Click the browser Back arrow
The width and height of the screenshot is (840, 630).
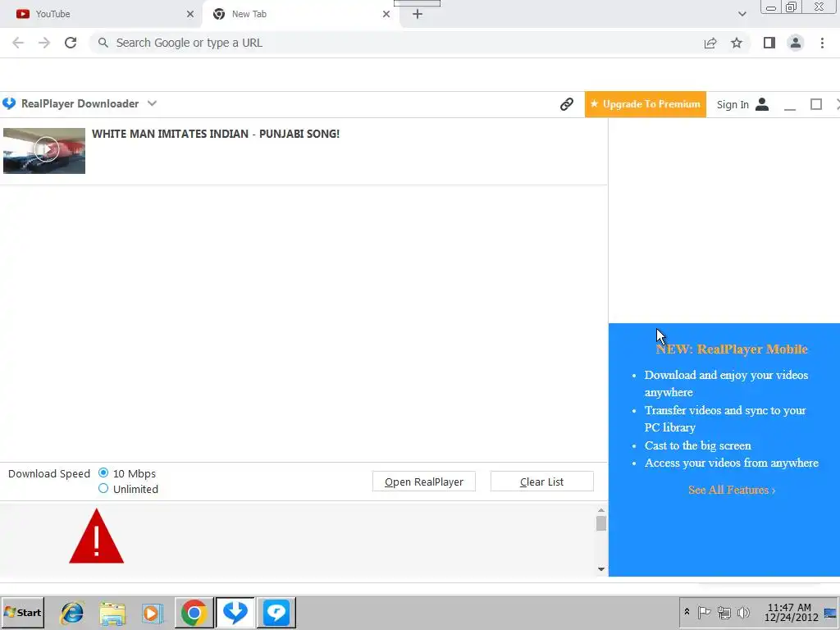[18, 43]
